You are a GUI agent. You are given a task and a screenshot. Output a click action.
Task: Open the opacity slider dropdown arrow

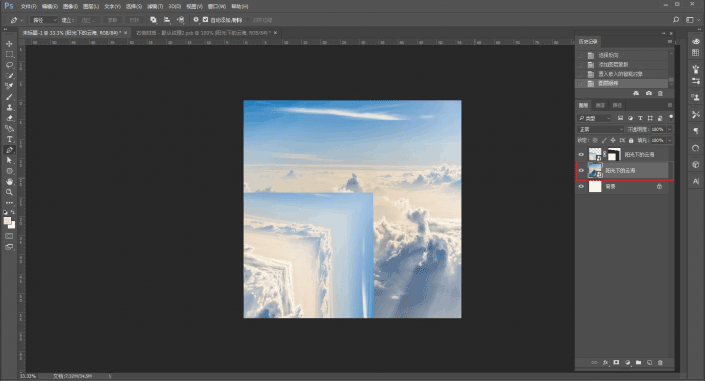[x=669, y=129]
